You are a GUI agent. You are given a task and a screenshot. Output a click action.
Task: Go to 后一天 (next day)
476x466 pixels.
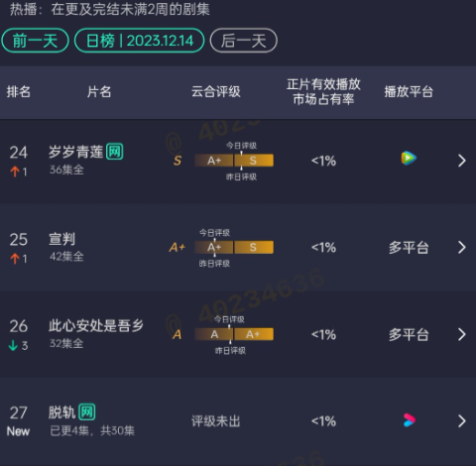coord(244,41)
